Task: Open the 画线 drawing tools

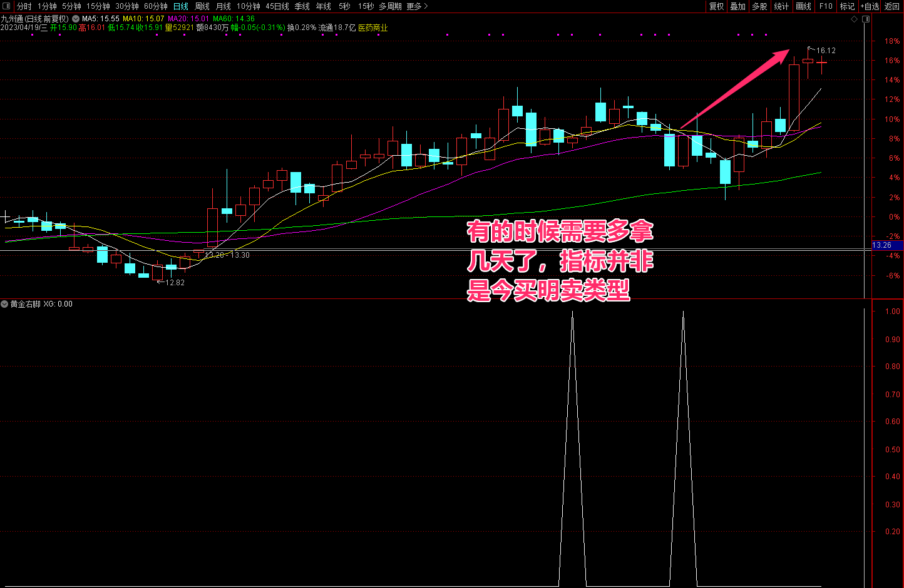Action: point(803,6)
